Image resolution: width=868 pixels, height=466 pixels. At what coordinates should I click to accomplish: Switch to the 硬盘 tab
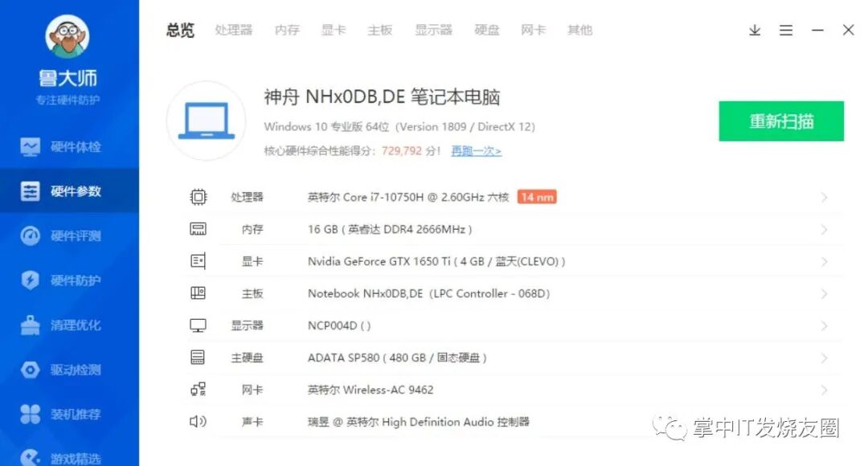(x=486, y=30)
